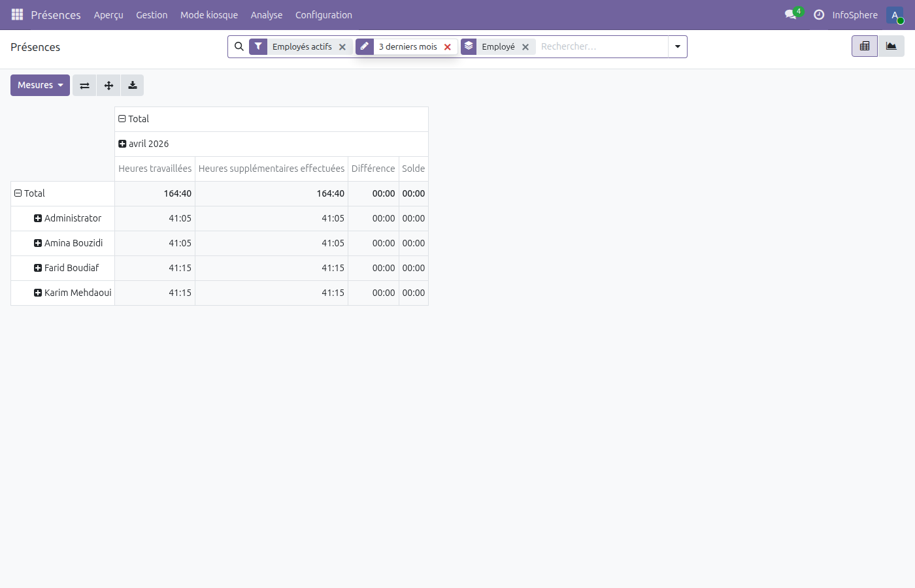915x588 pixels.
Task: Click the Heures travaillées column header
Action: point(155,169)
